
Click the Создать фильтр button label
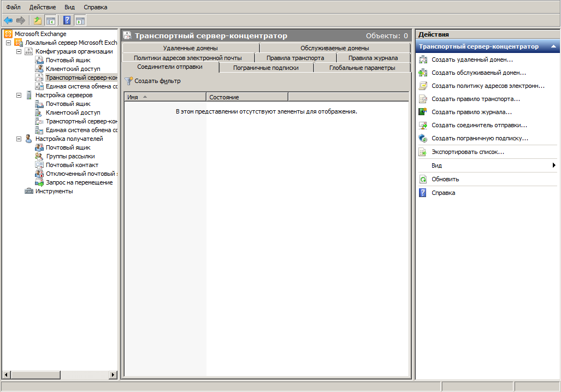(x=157, y=81)
